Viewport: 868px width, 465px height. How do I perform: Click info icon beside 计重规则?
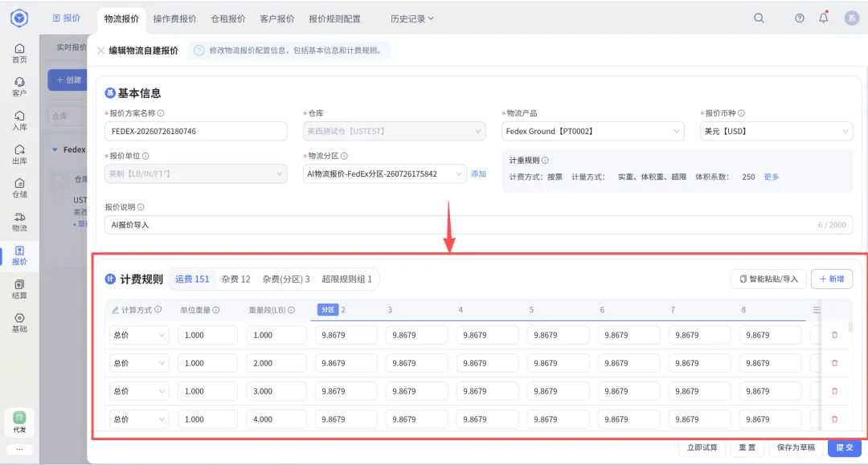click(545, 161)
